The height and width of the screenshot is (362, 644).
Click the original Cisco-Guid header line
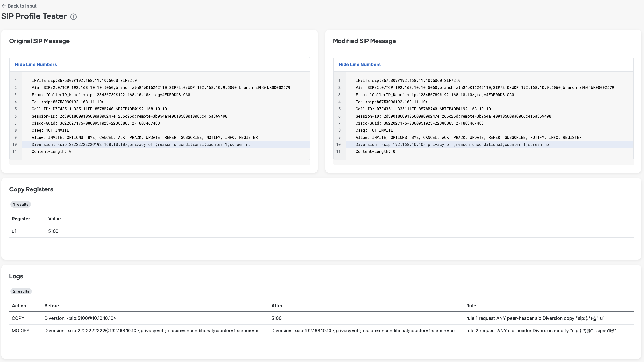click(96, 123)
